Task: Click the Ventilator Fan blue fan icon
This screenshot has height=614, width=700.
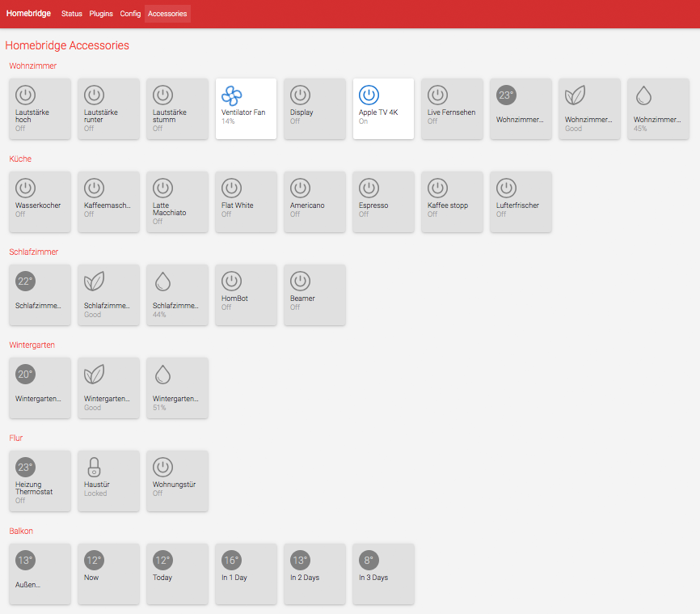Action: 232,95
